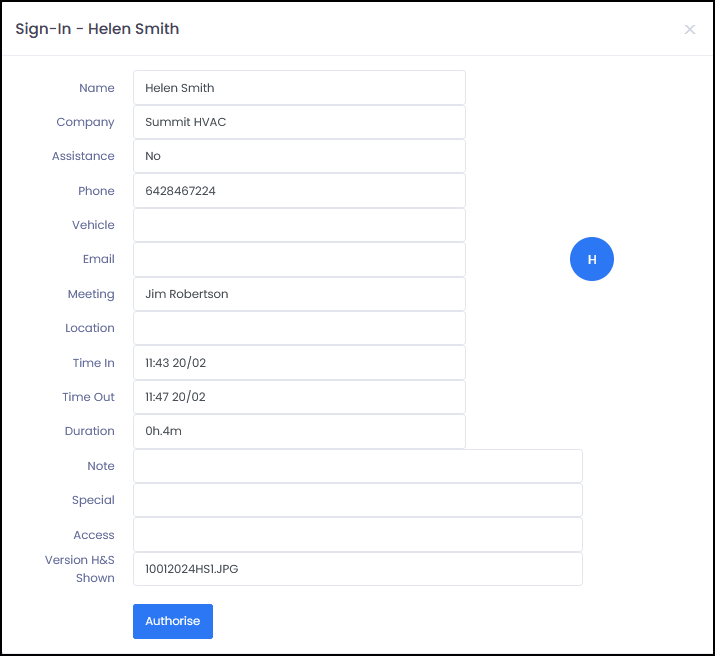Click the Sign-In - Helen Smith title
The height and width of the screenshot is (656, 715).
(x=97, y=29)
